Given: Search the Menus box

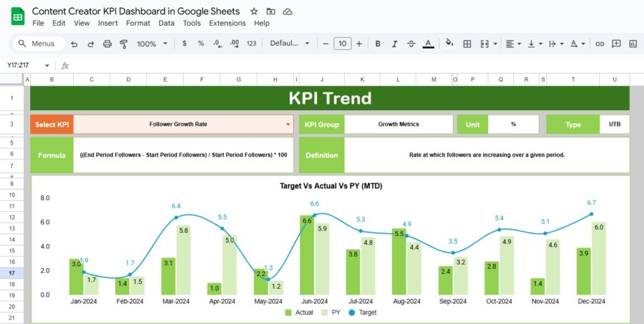Looking at the screenshot, I should (x=39, y=43).
